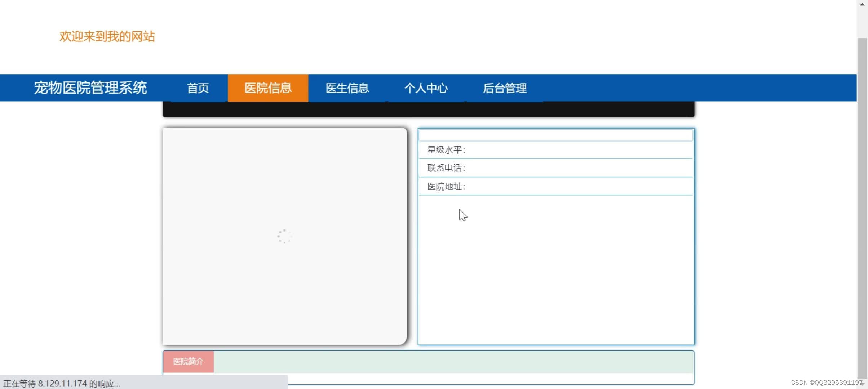Open 个人中心 in the navigation bar
Image resolution: width=868 pixels, height=389 pixels.
tap(426, 88)
